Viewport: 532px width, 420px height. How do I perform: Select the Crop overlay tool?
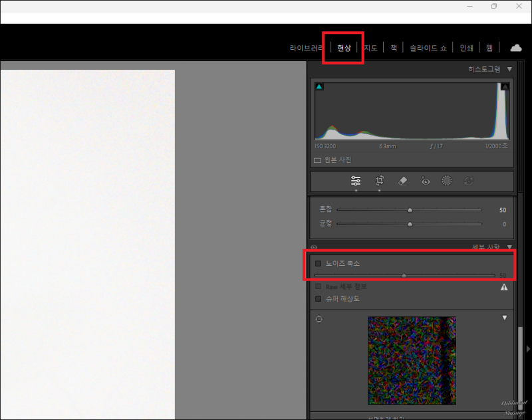tap(379, 181)
